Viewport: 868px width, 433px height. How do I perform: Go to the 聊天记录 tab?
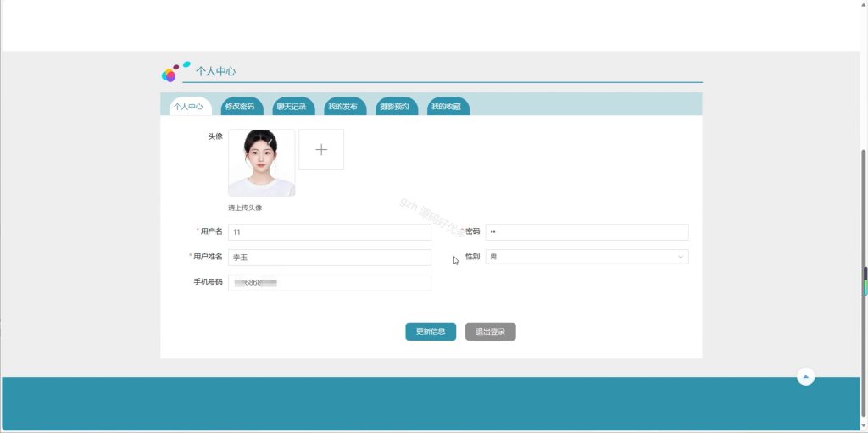click(292, 106)
